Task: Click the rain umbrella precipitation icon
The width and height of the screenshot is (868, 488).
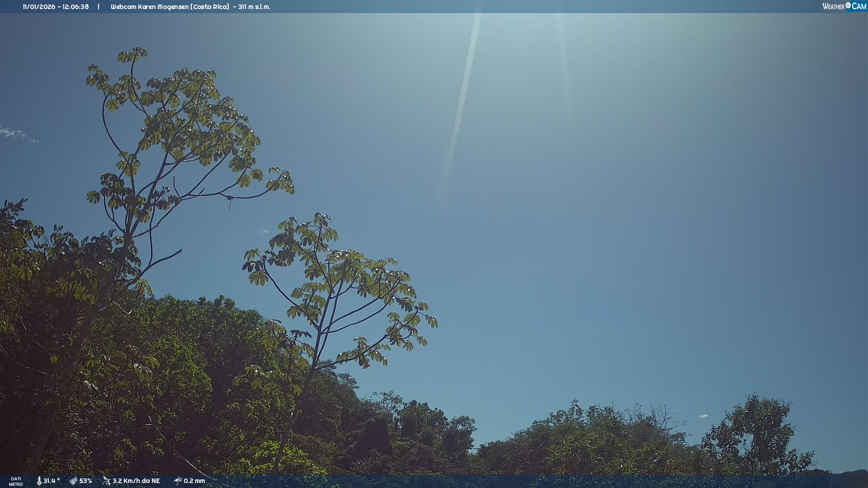Action: click(x=178, y=481)
